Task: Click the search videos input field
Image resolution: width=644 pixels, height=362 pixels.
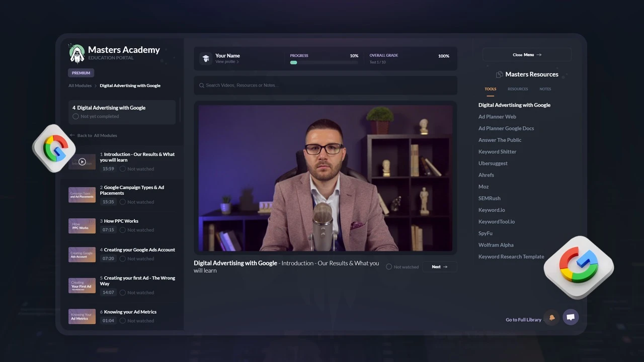Action: pos(327,85)
